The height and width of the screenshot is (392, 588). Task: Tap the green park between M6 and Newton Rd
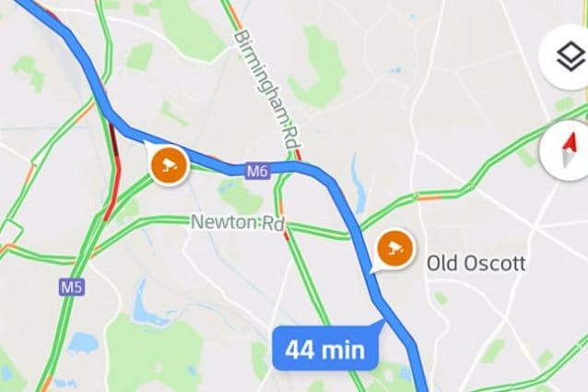(x=240, y=195)
